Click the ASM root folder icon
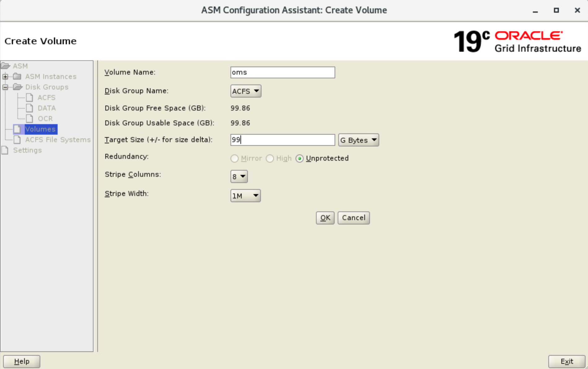Image resolution: width=588 pixels, height=369 pixels. coord(6,66)
